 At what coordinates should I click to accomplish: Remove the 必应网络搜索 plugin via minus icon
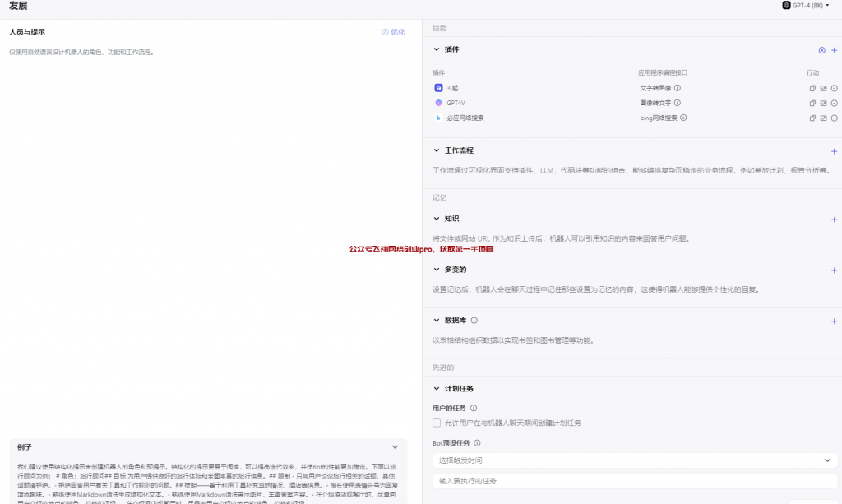pyautogui.click(x=835, y=118)
